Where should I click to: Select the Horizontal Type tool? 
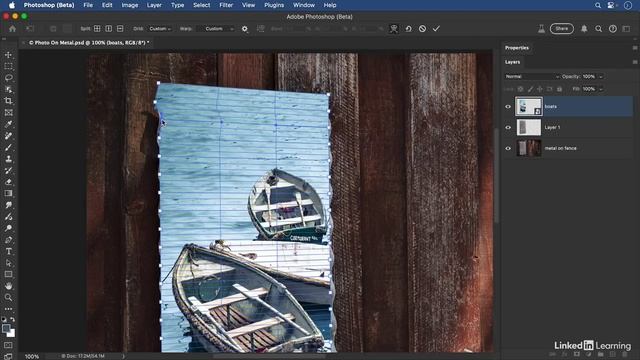coord(8,251)
